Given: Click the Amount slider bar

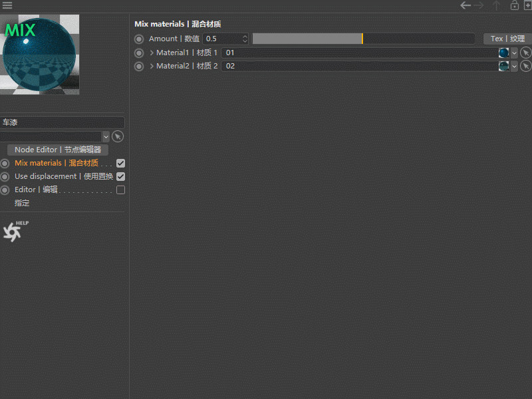Looking at the screenshot, I should pos(363,39).
